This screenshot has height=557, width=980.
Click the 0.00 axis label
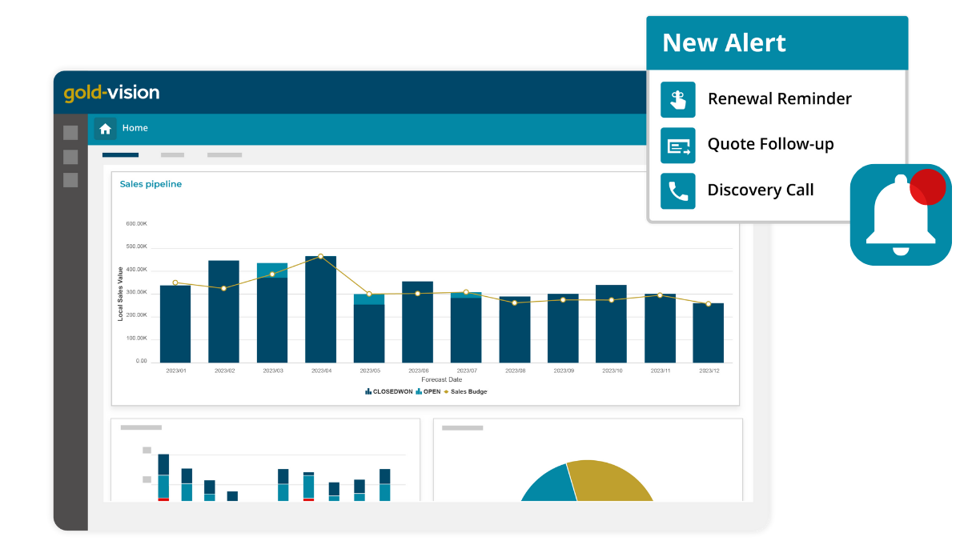point(141,361)
